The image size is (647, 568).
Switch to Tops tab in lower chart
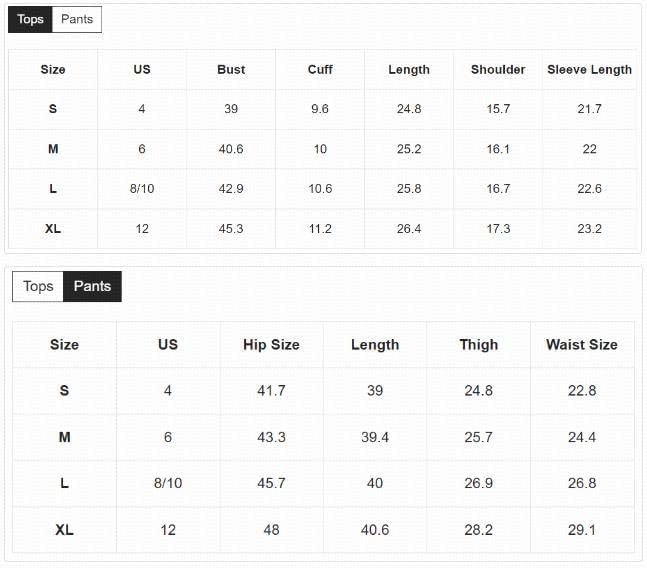[38, 286]
